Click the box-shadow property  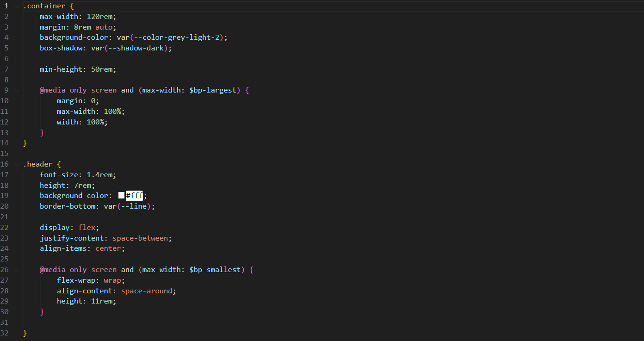pos(61,48)
